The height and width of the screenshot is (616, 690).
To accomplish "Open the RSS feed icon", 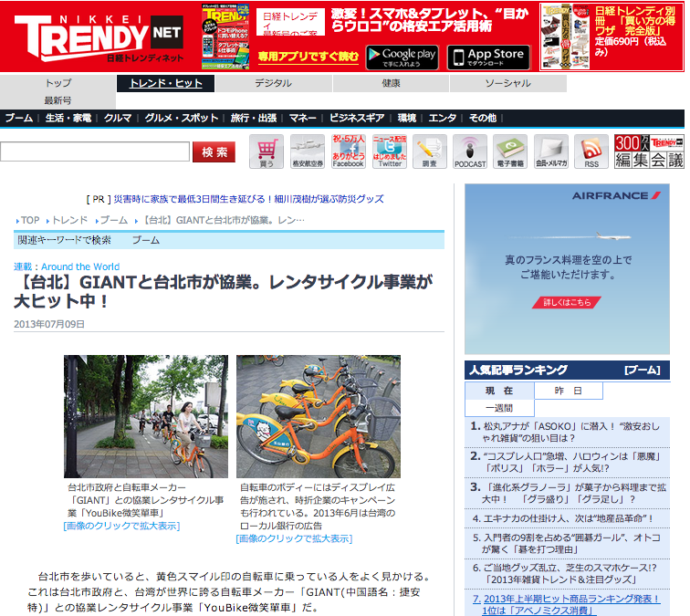I will click(x=591, y=151).
